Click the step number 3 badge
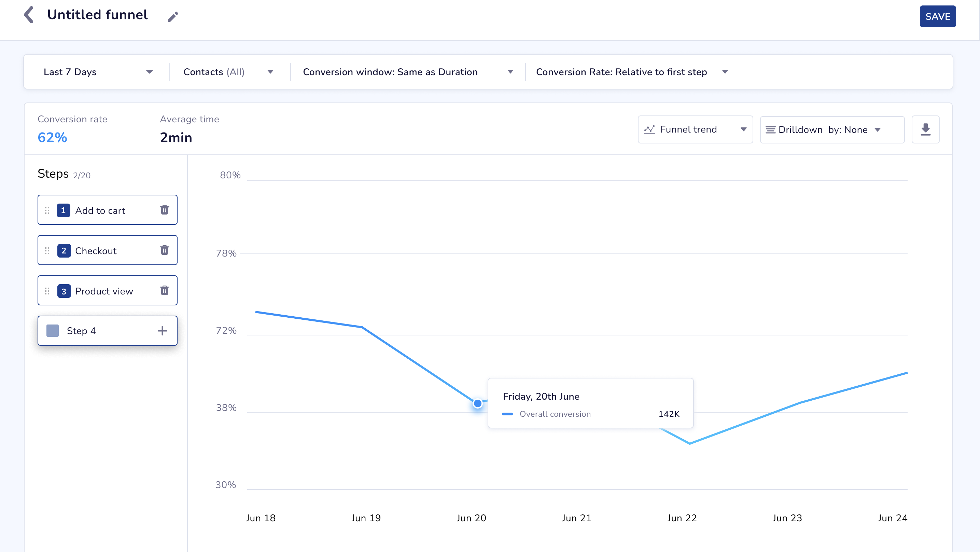980x552 pixels. [64, 291]
